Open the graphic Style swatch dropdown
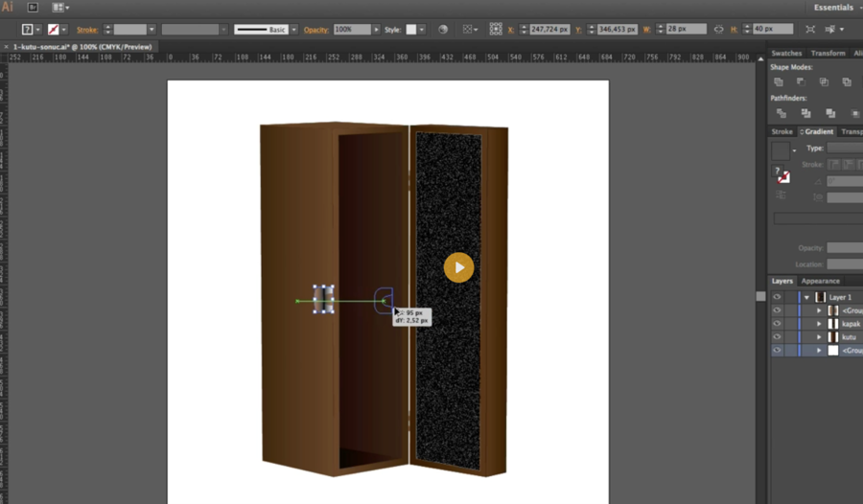Screen dimensions: 863x504 tap(422, 29)
